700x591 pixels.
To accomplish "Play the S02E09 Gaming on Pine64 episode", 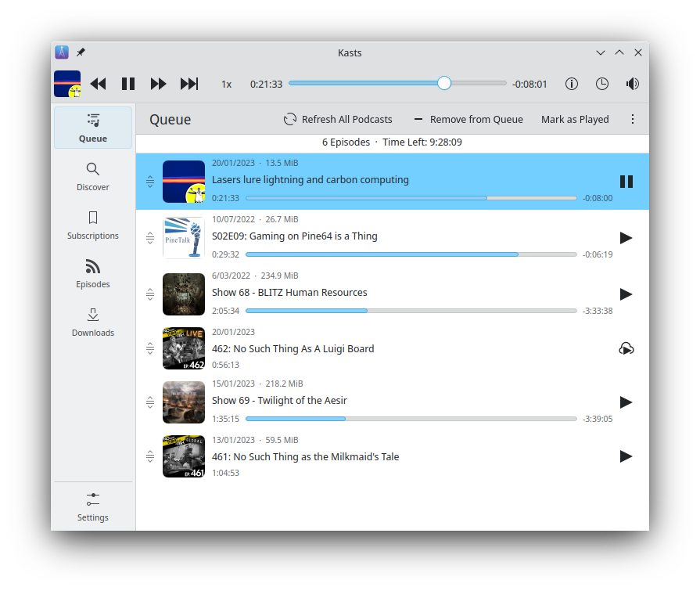I will [x=626, y=238].
